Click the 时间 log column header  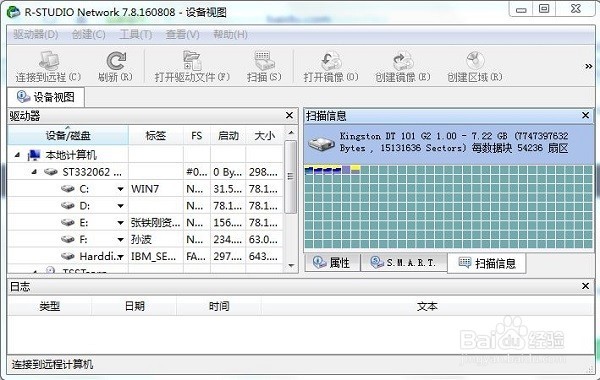click(219, 306)
